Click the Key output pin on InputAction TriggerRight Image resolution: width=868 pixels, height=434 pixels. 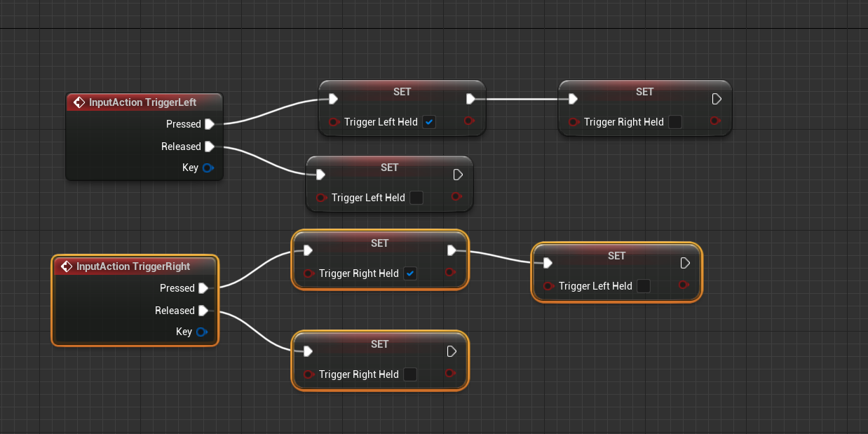click(x=202, y=332)
